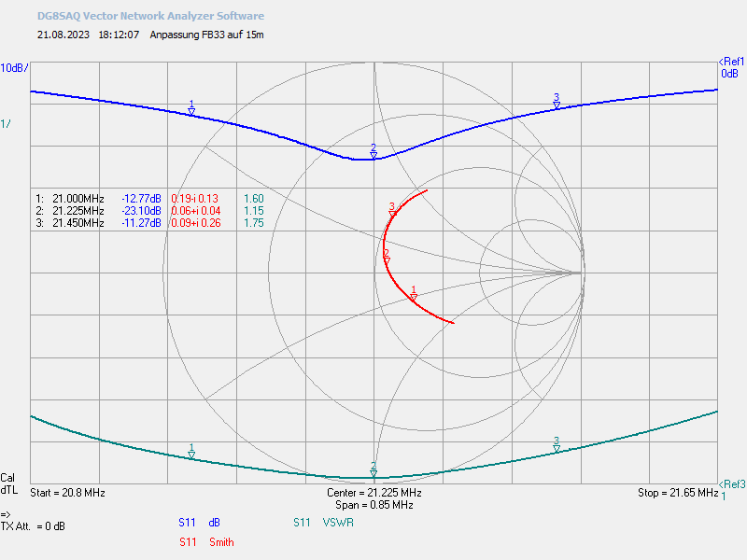
Task: Click marker 3 frequency 21.450MHz readout
Action: coord(78,223)
